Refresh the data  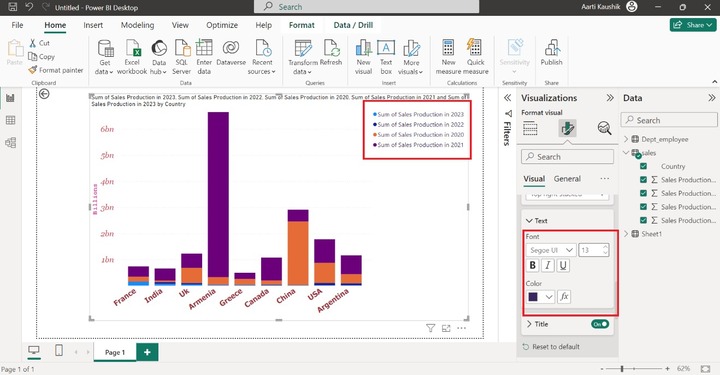click(331, 53)
